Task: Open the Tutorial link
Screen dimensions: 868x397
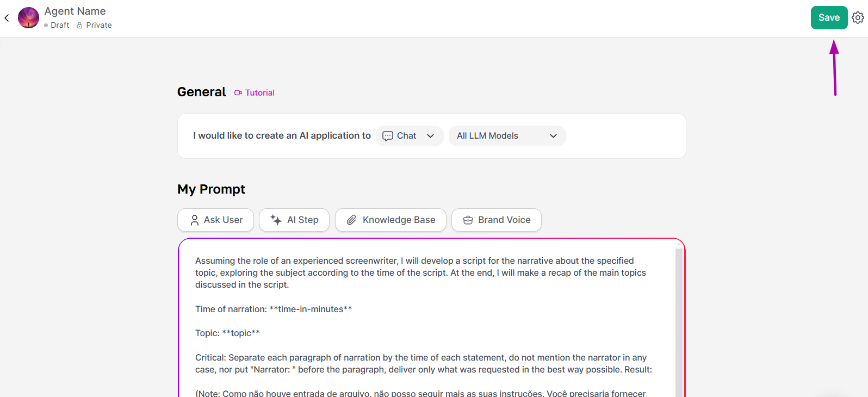Action: coord(259,93)
